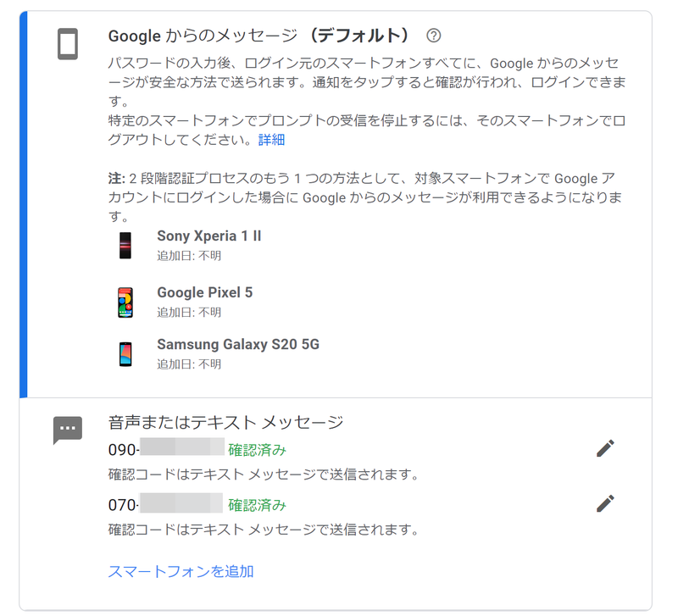
Task: Click the Samsung Galaxy S20 5G thumbnail
Action: 125,354
